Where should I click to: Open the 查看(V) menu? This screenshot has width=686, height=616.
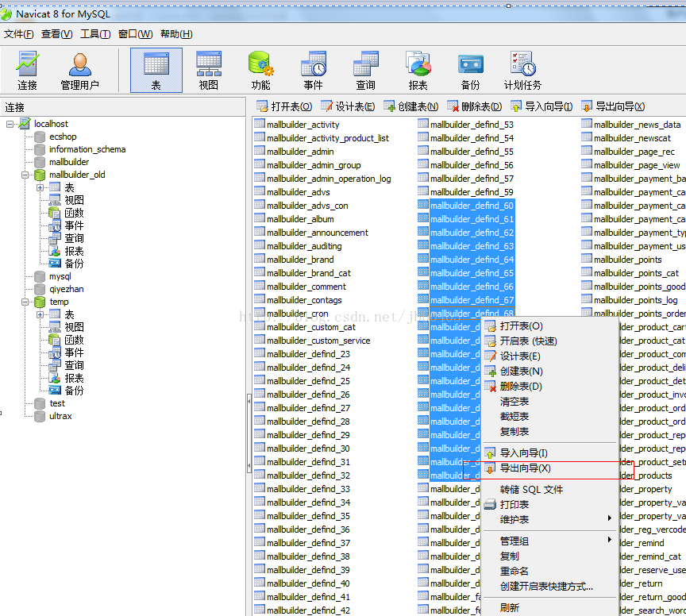(x=57, y=33)
